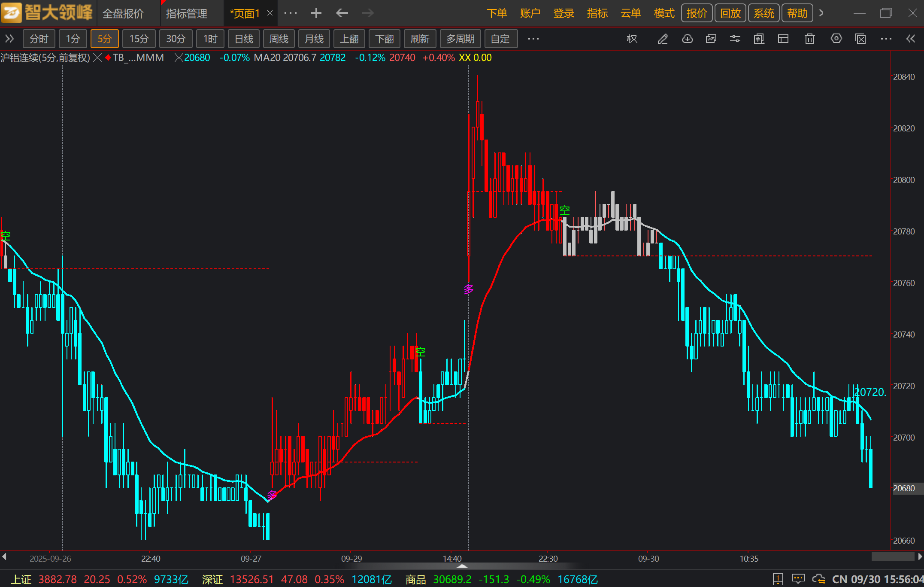924x587 pixels.
Task: Open the sliders settings icon
Action: point(735,39)
